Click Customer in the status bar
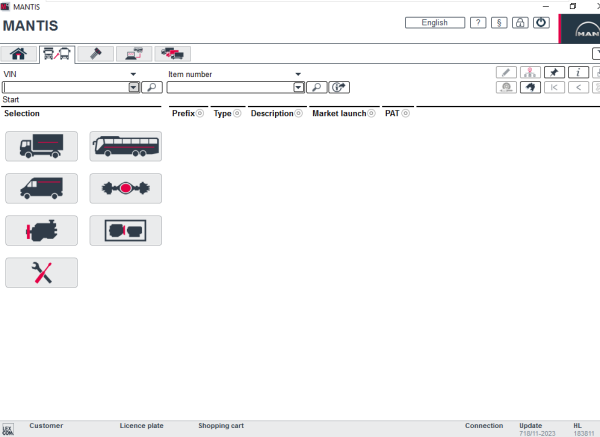 [x=46, y=426]
